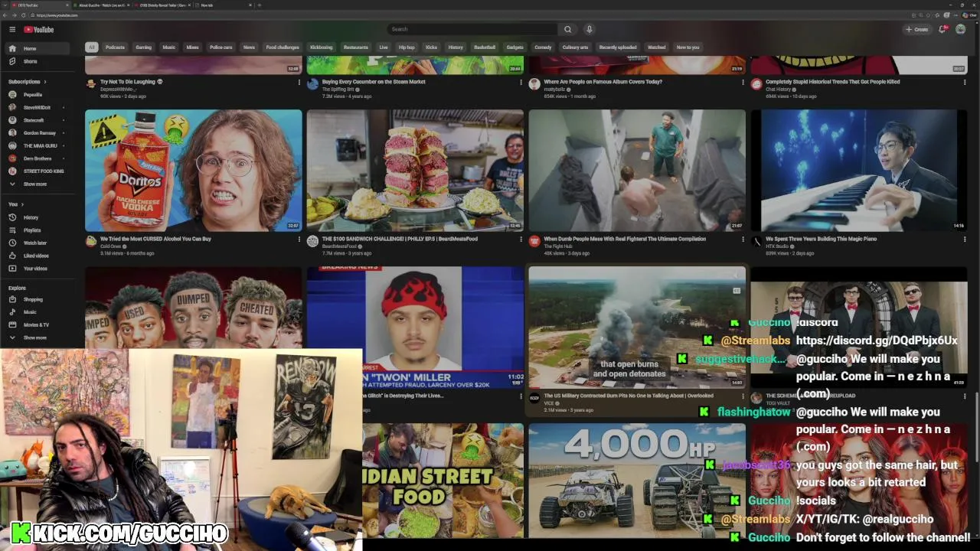Select the Hip hop filter chip
This screenshot has width=980, height=551.
coord(407,47)
